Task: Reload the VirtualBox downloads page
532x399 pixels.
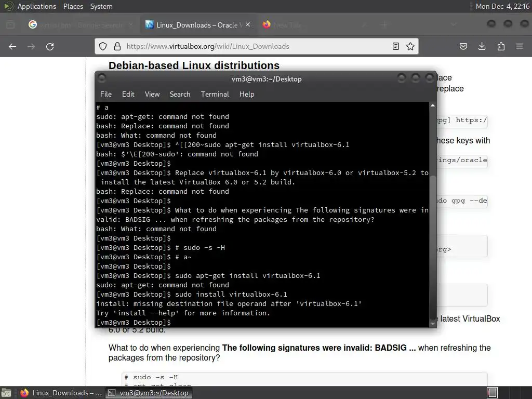Action: 50,46
